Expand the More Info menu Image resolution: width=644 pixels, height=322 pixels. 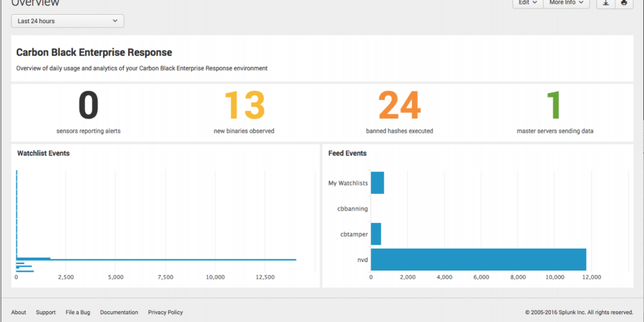(567, 3)
